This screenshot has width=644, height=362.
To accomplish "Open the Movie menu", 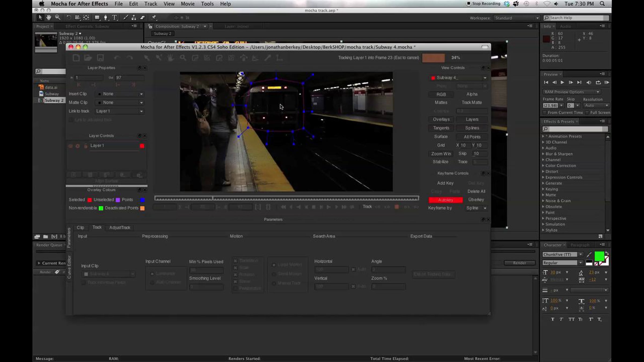I will 188,4.
